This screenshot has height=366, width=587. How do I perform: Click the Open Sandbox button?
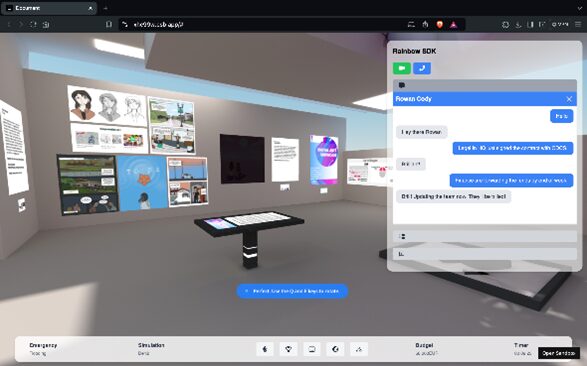pyautogui.click(x=559, y=353)
